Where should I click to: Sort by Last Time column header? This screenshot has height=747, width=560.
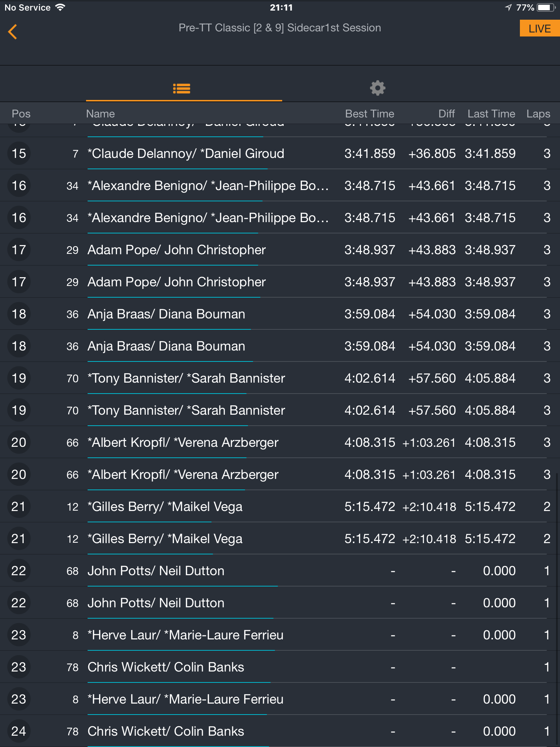coord(491,114)
